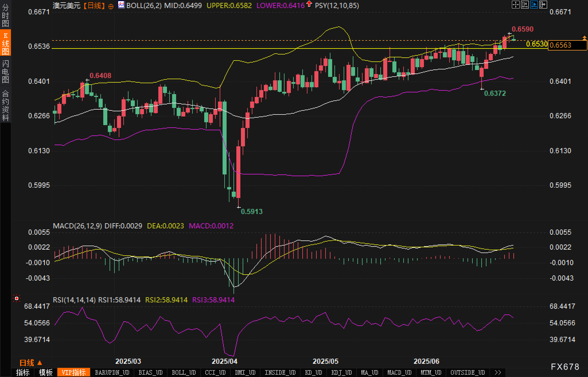This screenshot has width=588, height=377.
Task: Toggle the blue highlighted axis-play chart icon
Action: point(534,5)
